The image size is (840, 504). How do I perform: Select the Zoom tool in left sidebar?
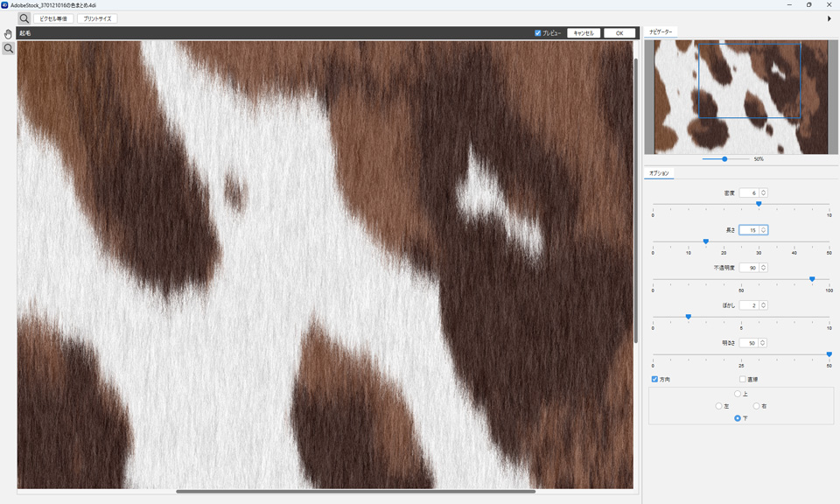pos(8,49)
